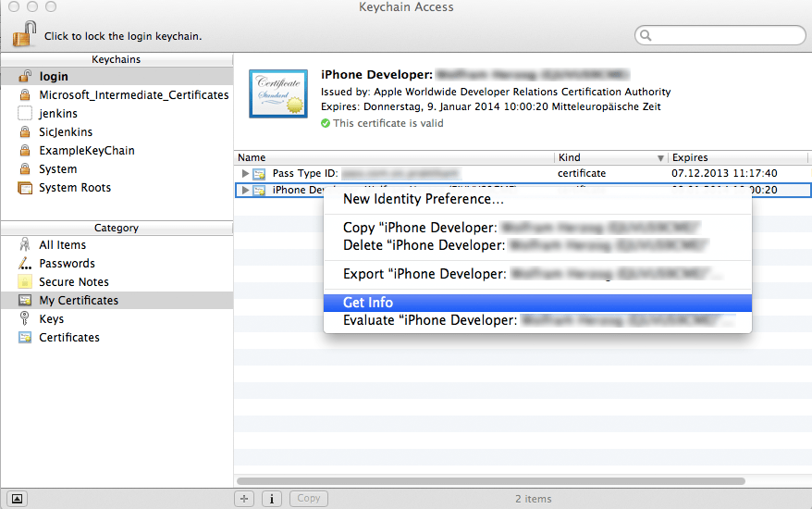Sort by the Kind column header
The image size is (812, 509).
click(x=611, y=157)
